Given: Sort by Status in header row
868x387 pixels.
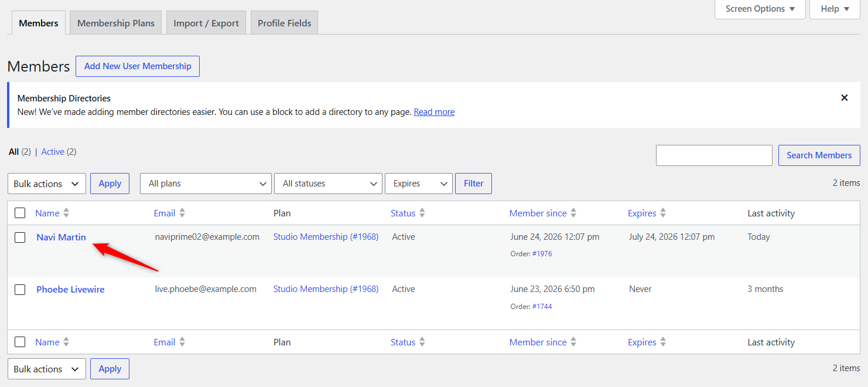Looking at the screenshot, I should 408,213.
